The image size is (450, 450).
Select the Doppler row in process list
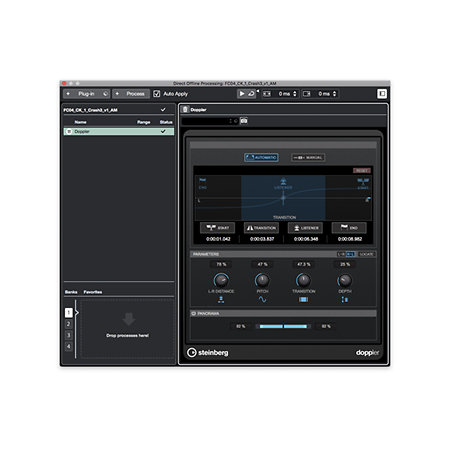[118, 132]
